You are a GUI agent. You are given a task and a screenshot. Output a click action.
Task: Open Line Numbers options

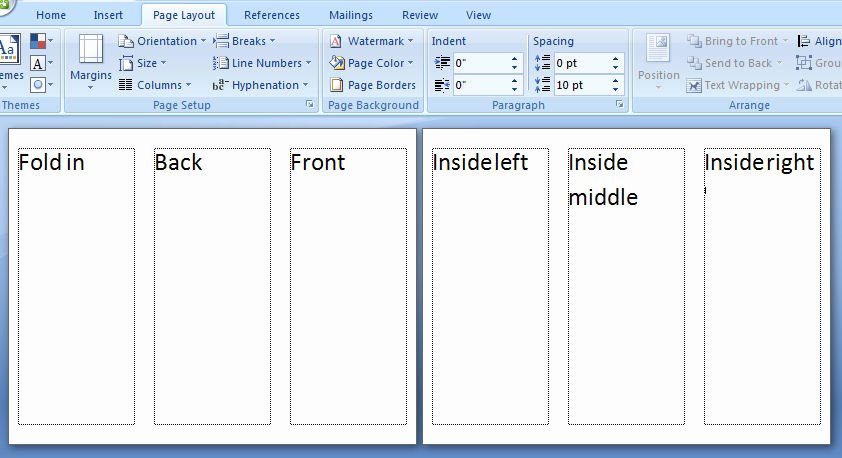(262, 63)
